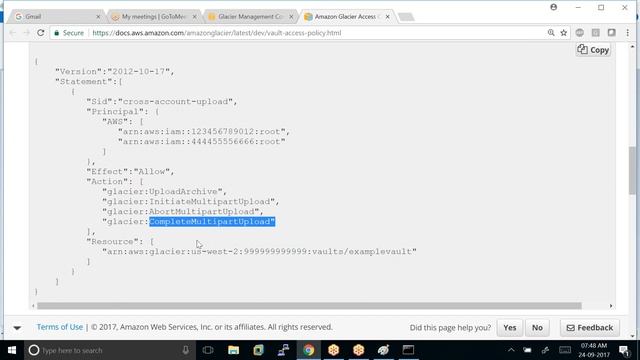640x360 pixels.
Task: Close the Glacier Management Console tab
Action: pos(291,17)
